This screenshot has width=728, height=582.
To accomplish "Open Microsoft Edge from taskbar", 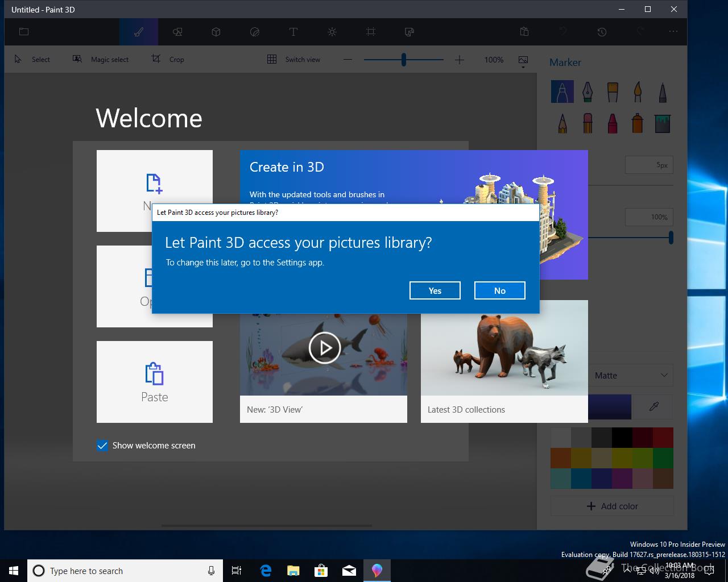I will 266,571.
